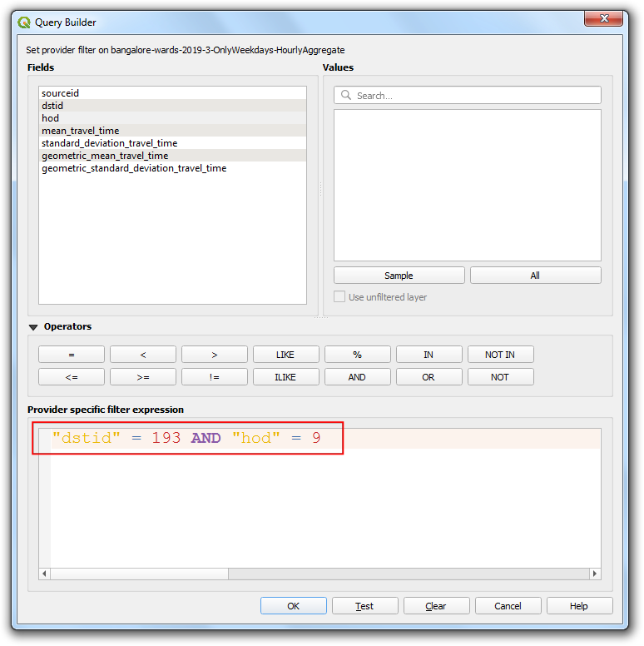Click the search magnifier icon in Values

point(345,96)
